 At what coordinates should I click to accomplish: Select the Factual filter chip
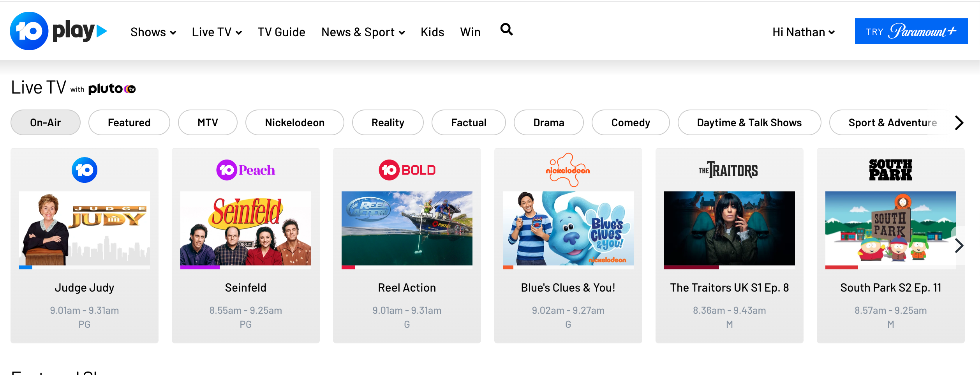469,122
